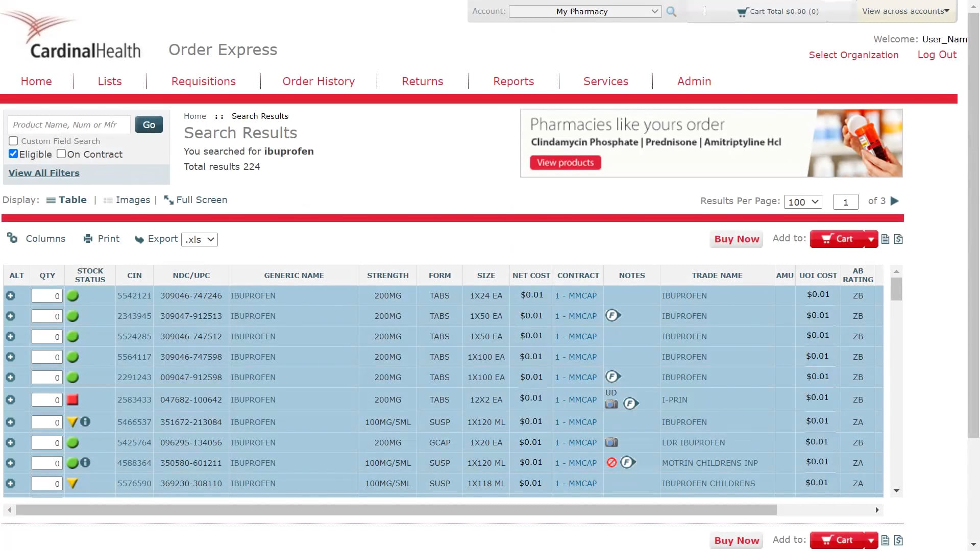Click the Print icon above the results table
Screen dimensions: 980x551
87,238
